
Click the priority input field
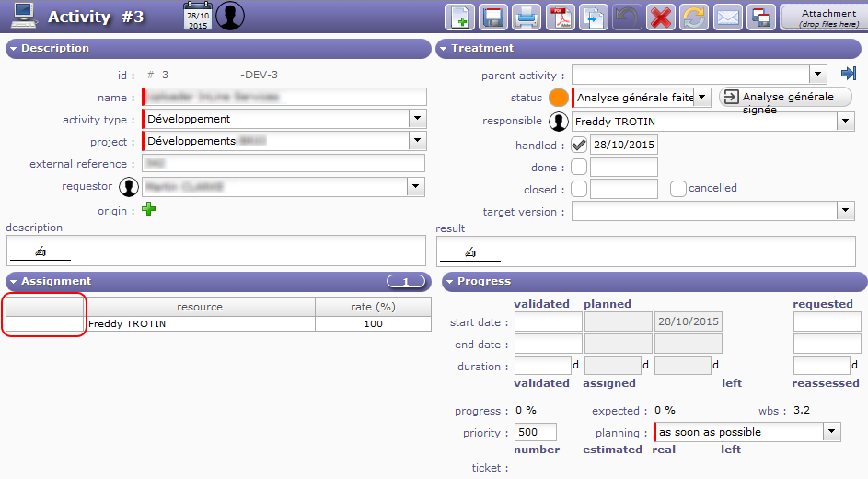[536, 432]
